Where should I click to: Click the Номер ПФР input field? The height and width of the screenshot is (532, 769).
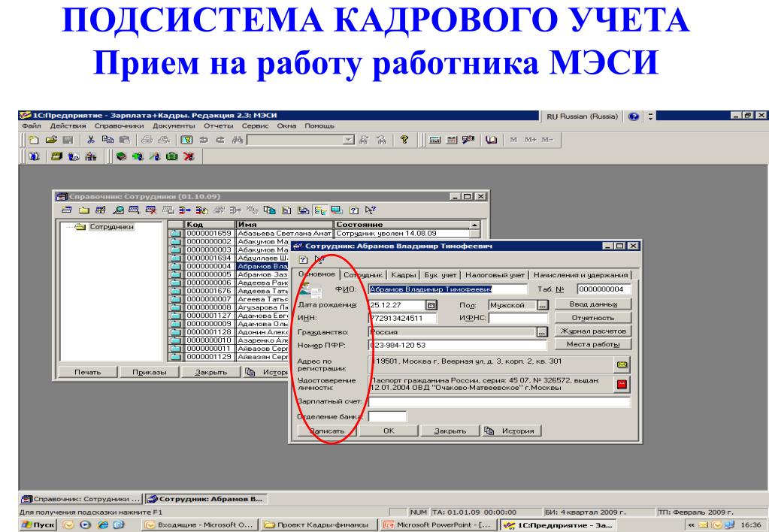pyautogui.click(x=457, y=345)
